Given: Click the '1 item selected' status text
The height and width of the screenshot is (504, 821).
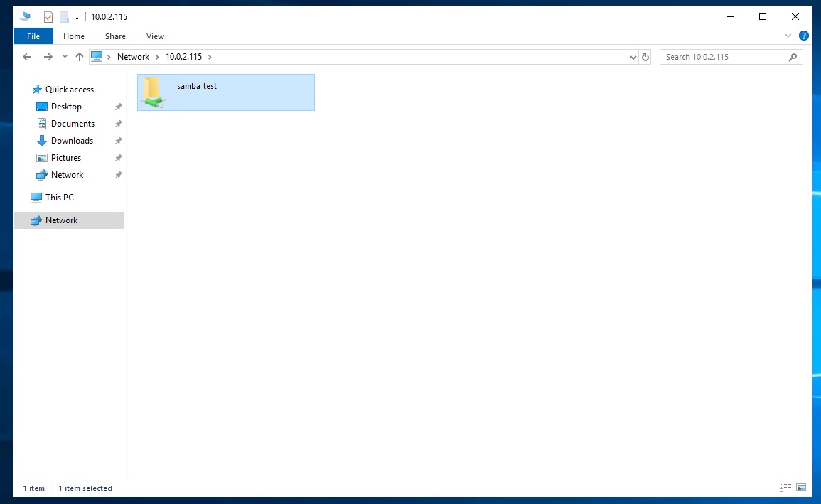Looking at the screenshot, I should 85,488.
